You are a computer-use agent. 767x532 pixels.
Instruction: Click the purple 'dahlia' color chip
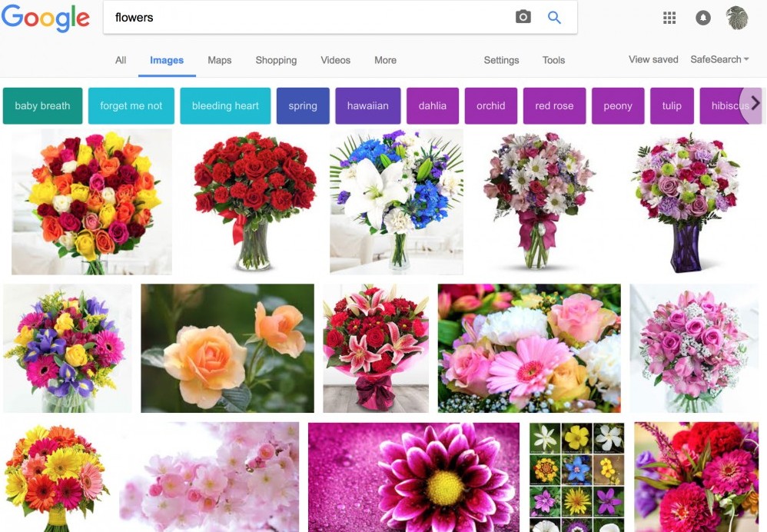(x=432, y=105)
